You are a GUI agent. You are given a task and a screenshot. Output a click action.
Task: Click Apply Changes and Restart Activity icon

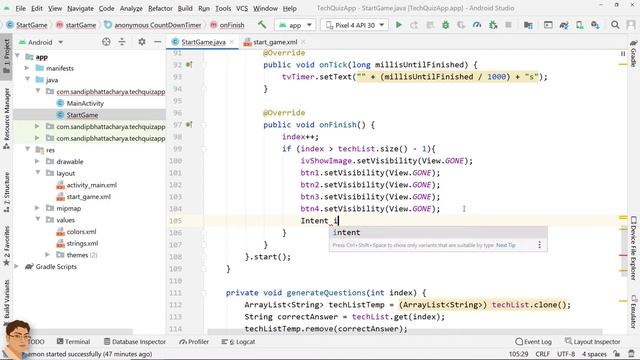tap(414, 25)
